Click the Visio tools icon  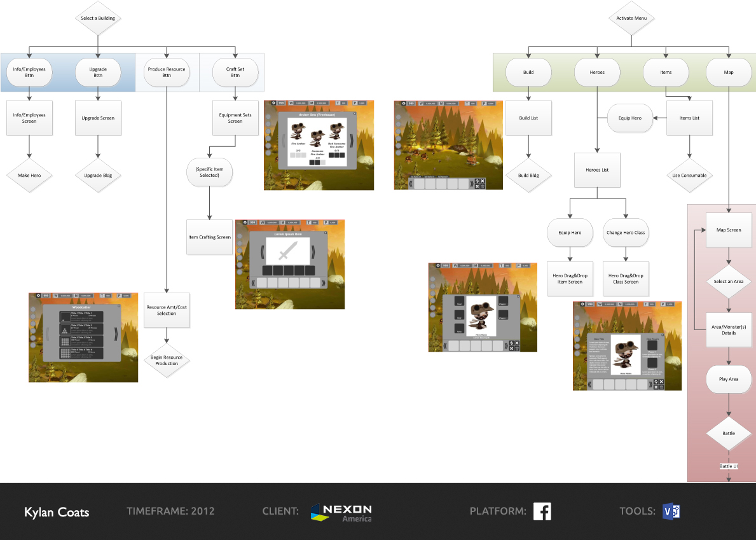point(671,511)
